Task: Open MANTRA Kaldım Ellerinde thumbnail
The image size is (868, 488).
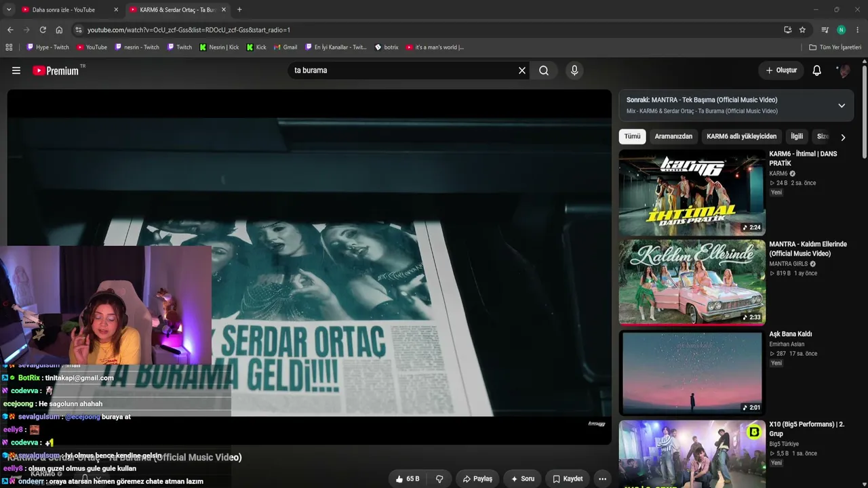Action: 692,283
